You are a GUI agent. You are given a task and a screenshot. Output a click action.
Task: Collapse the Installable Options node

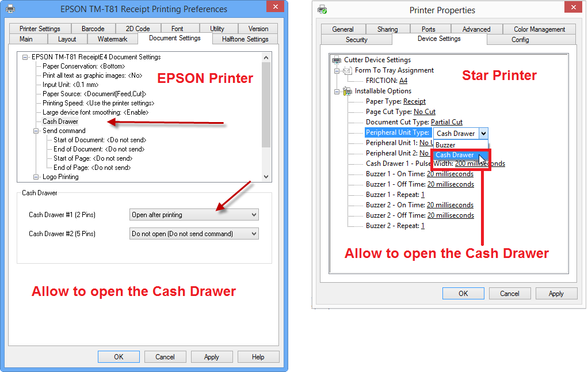pos(337,91)
